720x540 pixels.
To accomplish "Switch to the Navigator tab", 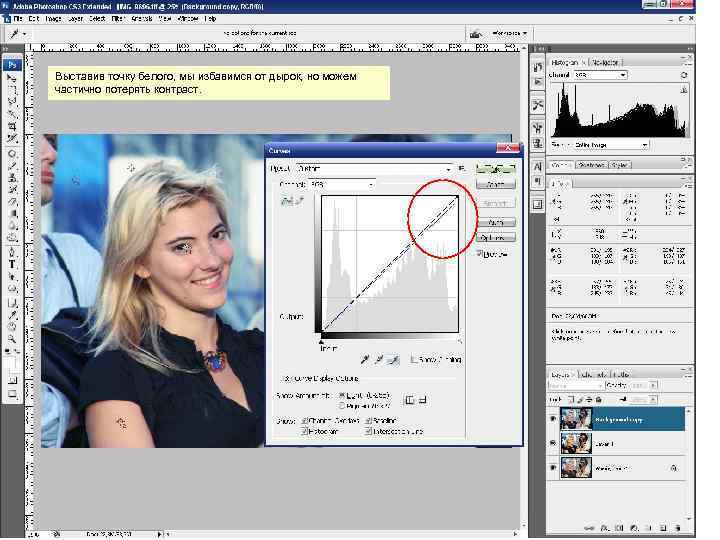I will coord(605,62).
